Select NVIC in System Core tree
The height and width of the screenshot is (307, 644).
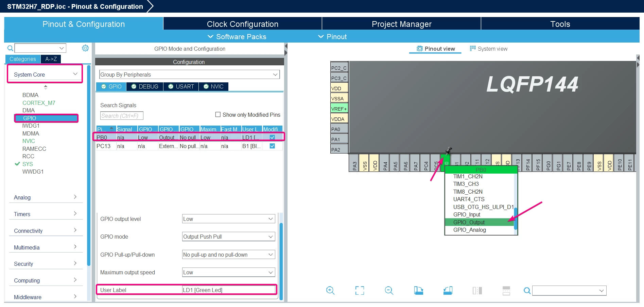point(29,141)
